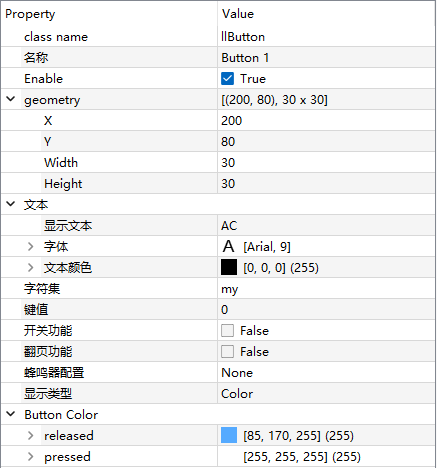Select the X value 200 field
Image resolution: width=437 pixels, height=468 pixels.
tap(327, 121)
